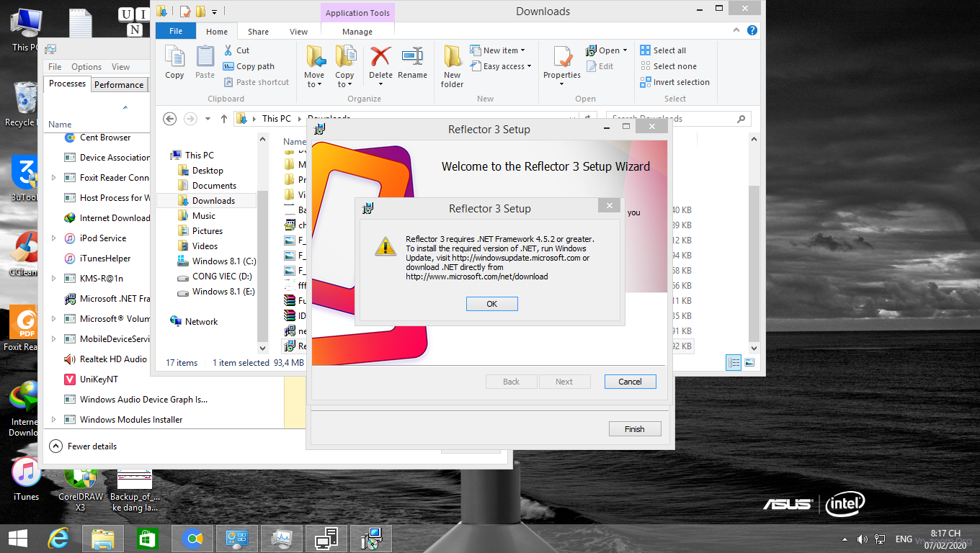The image size is (980, 553).
Task: Click the volume speaker icon in system tray
Action: pos(863,539)
